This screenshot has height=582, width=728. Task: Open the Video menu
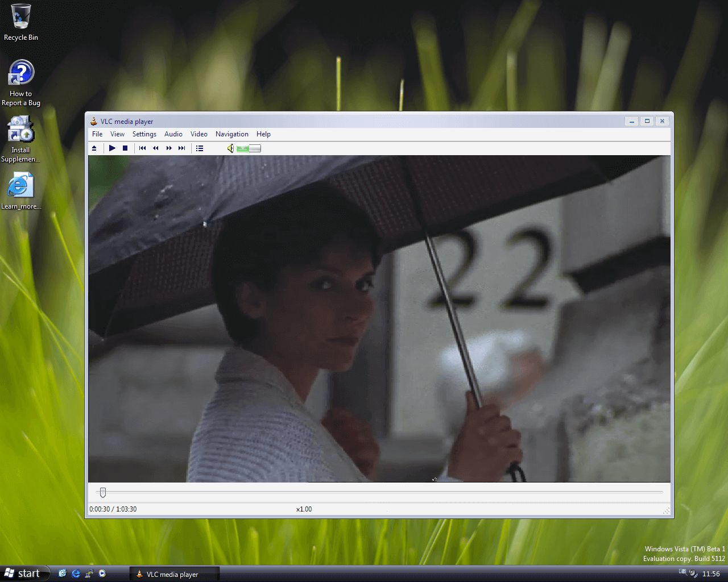click(x=198, y=134)
